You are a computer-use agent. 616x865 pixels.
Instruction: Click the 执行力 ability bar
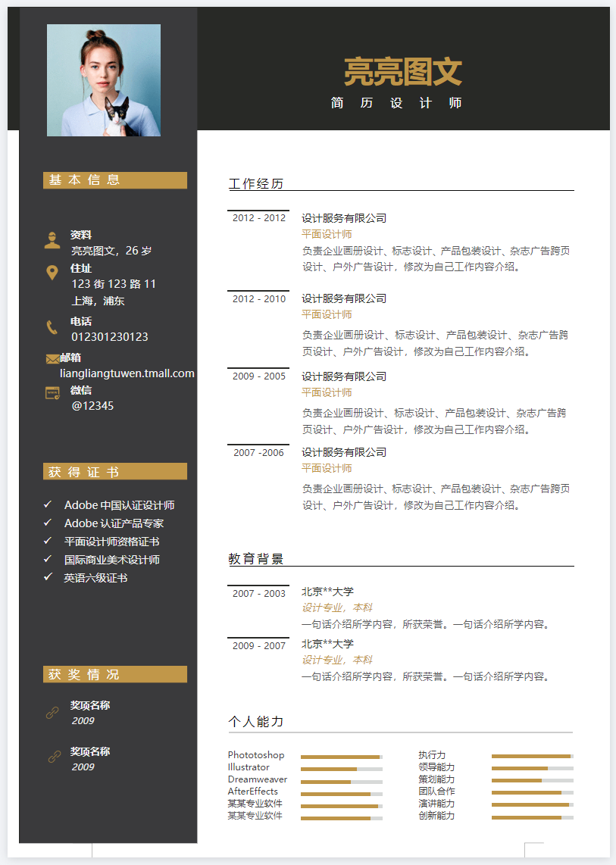(x=533, y=757)
